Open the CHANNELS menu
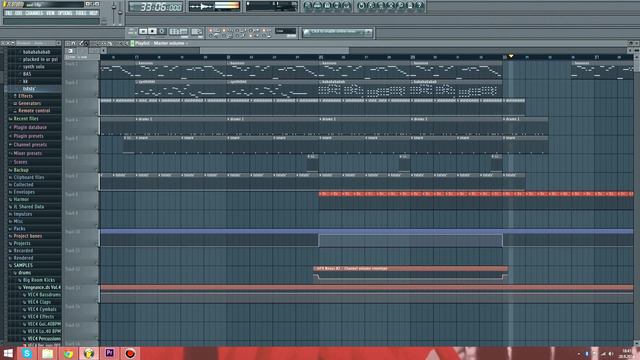640x360 pixels. 34,13
